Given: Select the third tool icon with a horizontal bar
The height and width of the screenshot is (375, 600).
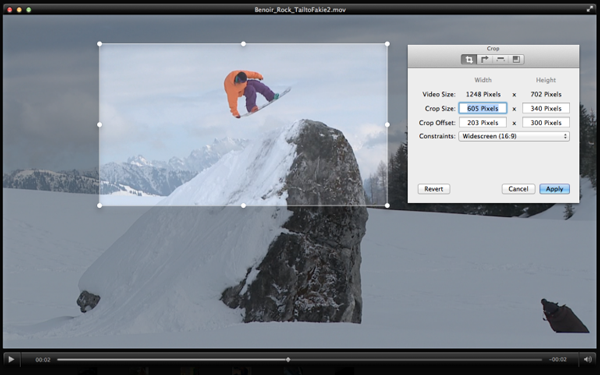Looking at the screenshot, I should (501, 59).
